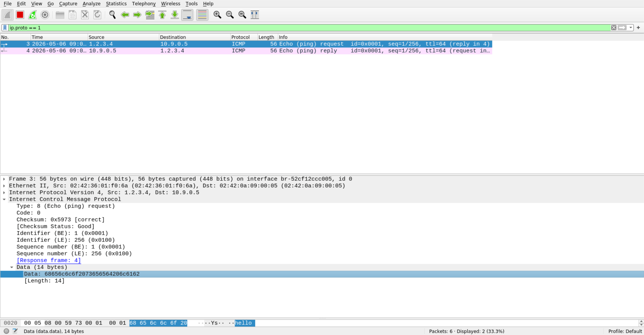Click the display filter input field

(309, 28)
